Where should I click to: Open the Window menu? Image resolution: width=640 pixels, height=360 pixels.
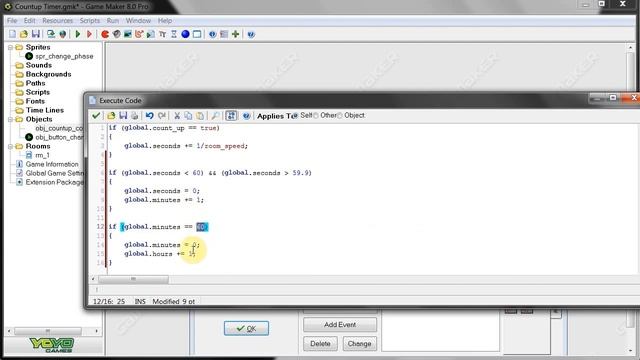coord(138,20)
